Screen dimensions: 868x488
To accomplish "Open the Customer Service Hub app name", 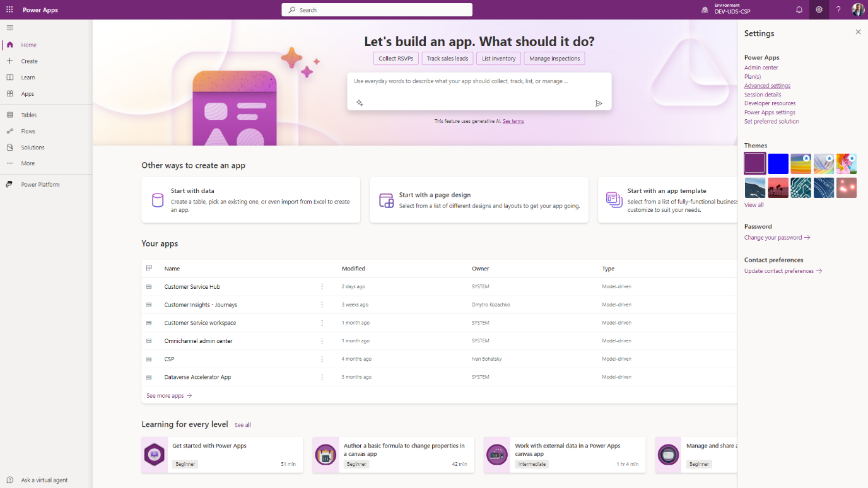I will coord(192,287).
